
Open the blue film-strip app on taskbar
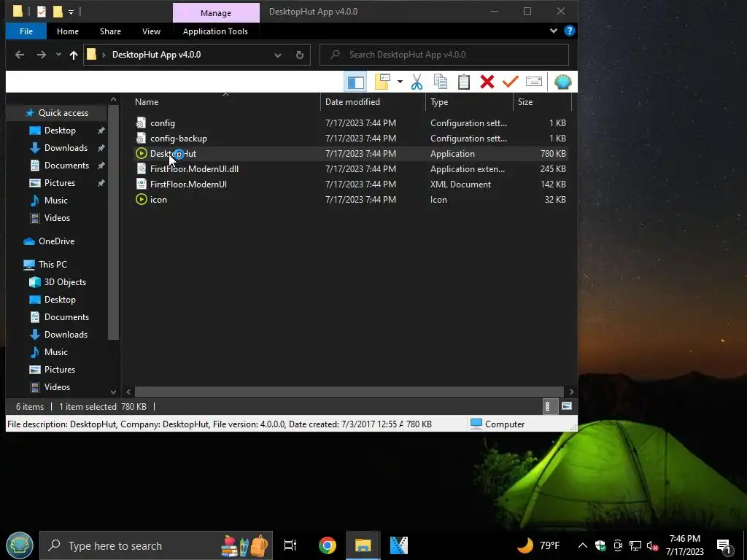click(x=399, y=545)
